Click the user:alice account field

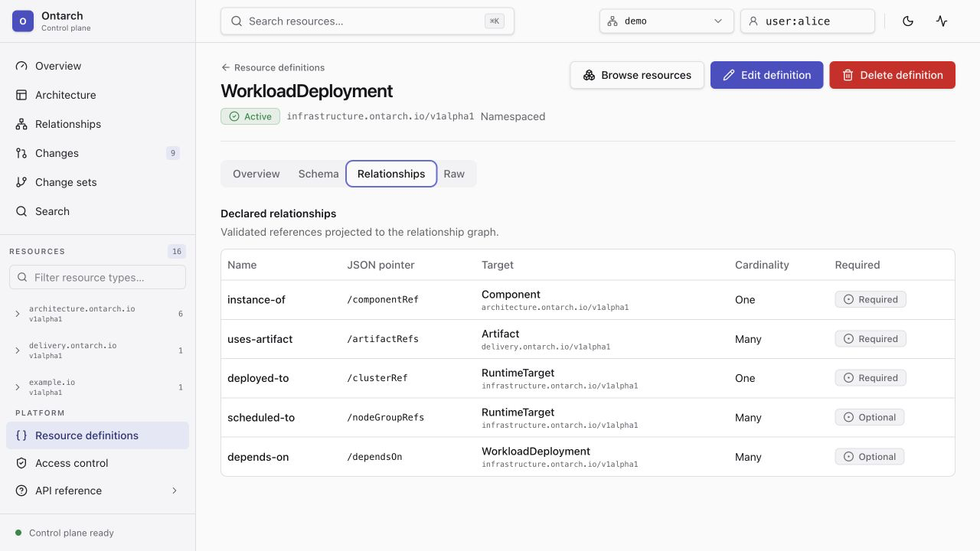click(807, 21)
